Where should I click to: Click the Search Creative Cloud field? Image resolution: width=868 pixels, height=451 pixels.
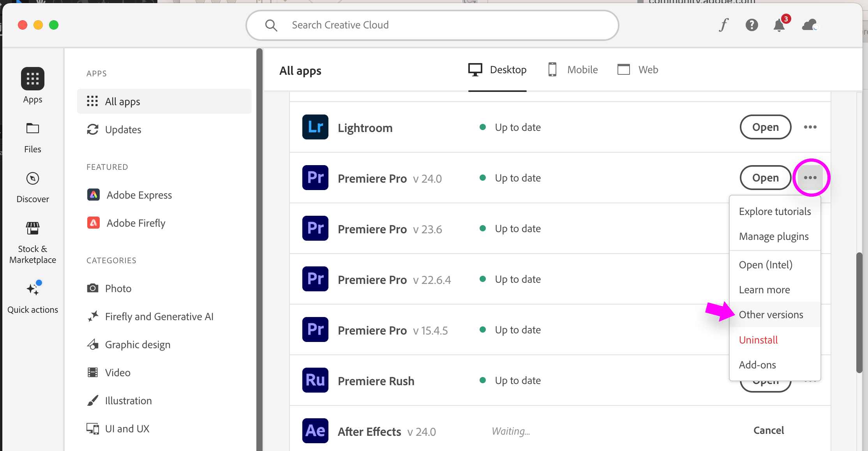[x=432, y=25]
